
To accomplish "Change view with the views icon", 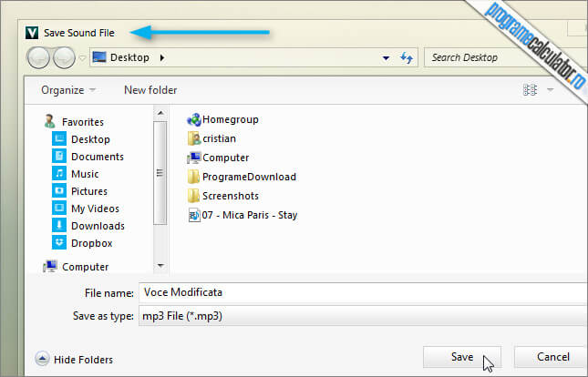I will (530, 90).
